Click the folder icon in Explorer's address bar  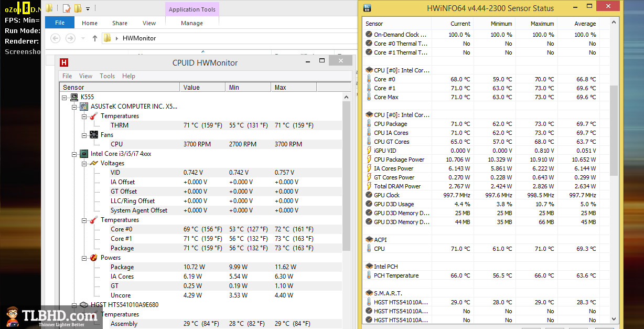pos(108,38)
